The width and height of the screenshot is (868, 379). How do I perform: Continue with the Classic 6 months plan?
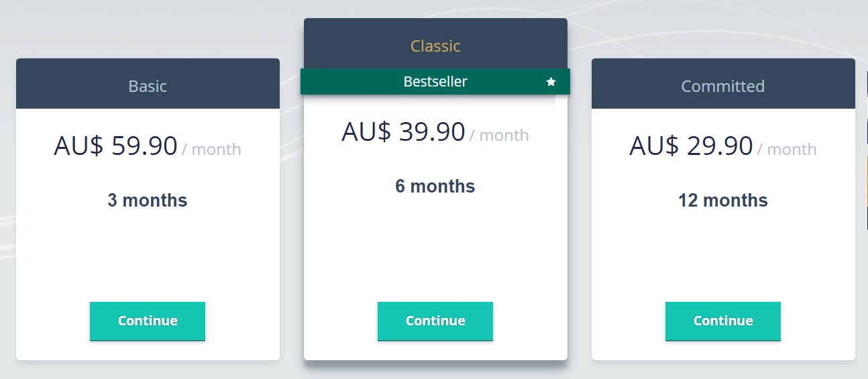(x=435, y=321)
